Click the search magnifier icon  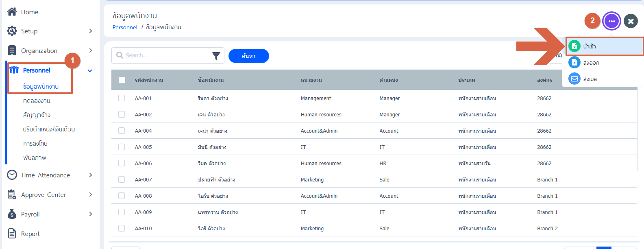pyautogui.click(x=120, y=55)
